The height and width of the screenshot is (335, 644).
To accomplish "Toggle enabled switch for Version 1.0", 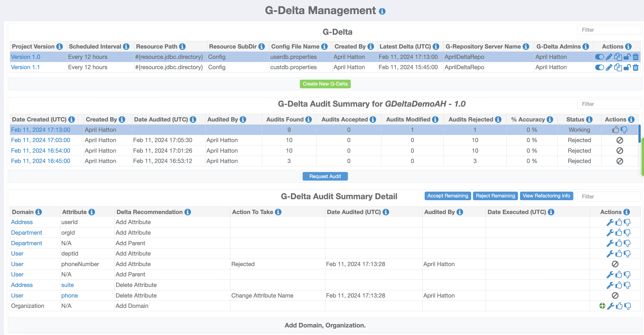I will [x=599, y=57].
